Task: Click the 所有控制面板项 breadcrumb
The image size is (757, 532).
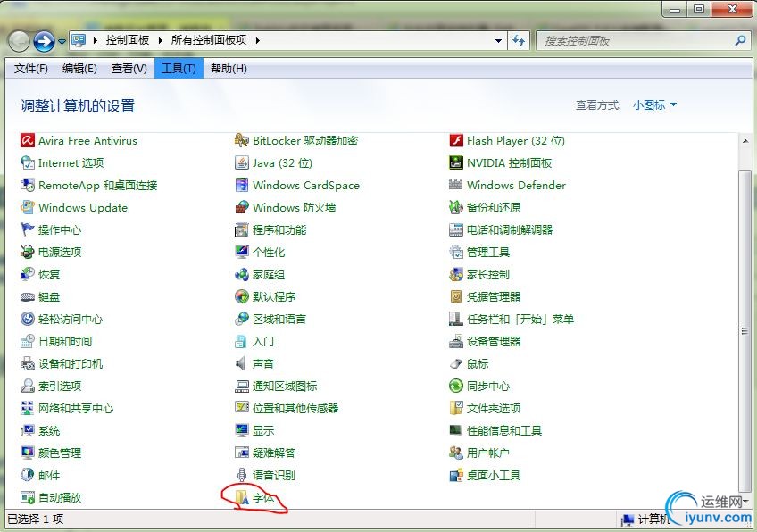Action: pos(209,40)
